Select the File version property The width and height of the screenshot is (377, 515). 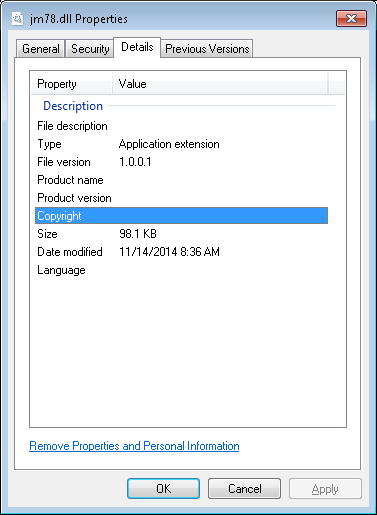(x=181, y=162)
